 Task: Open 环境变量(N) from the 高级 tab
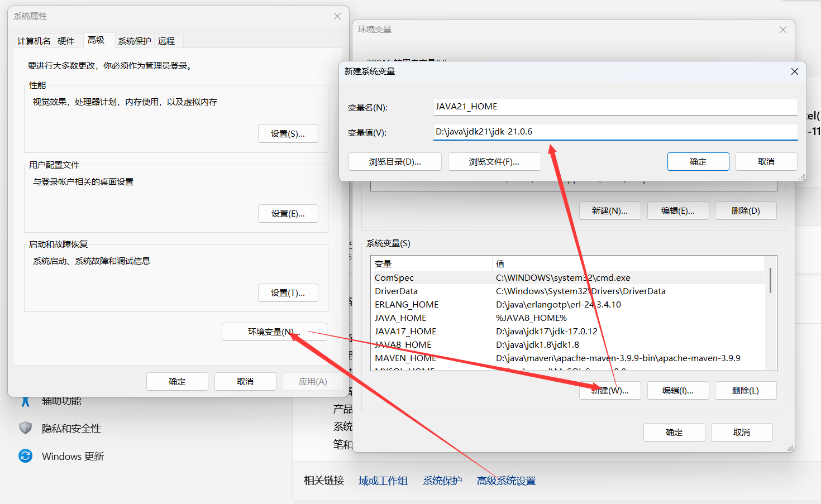tap(274, 332)
